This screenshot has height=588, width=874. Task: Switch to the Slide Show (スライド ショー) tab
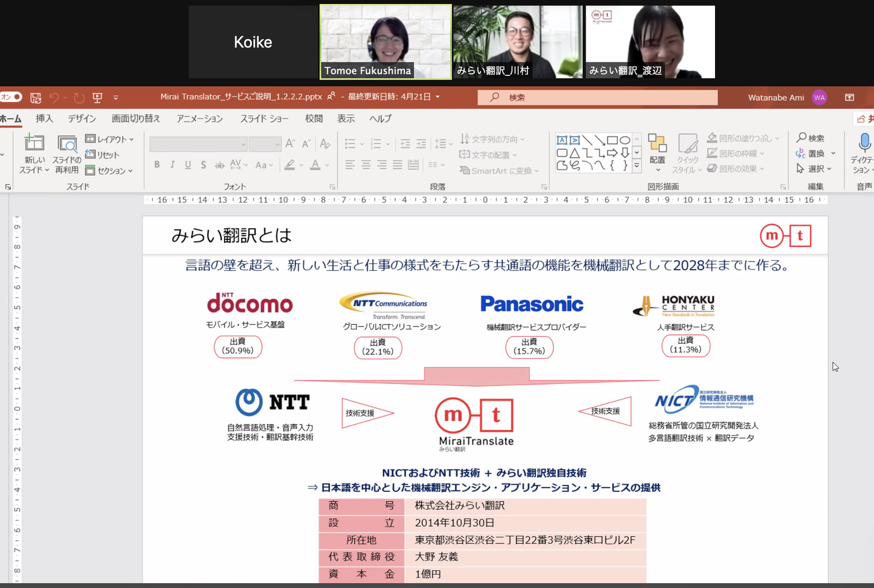[x=264, y=118]
